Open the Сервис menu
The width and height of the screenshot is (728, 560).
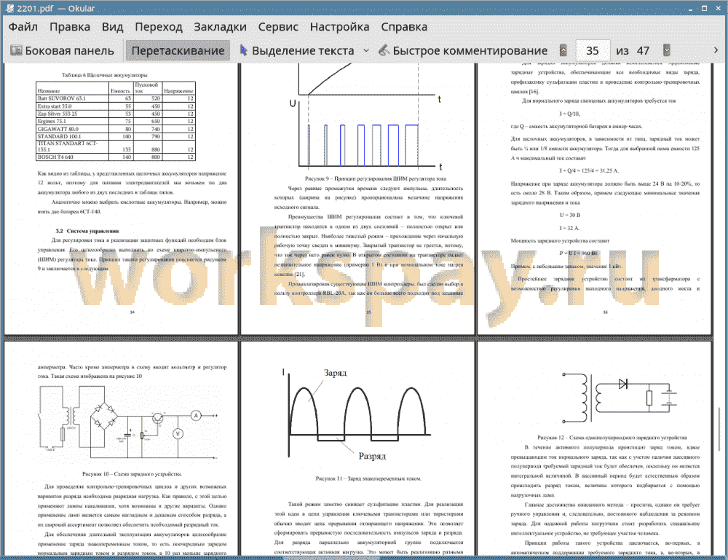coord(279,27)
